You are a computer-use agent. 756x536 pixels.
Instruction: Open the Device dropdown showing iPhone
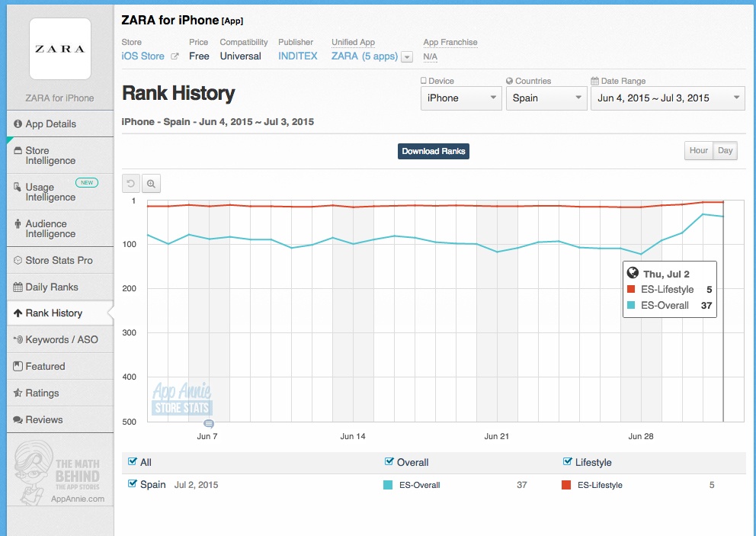(461, 98)
